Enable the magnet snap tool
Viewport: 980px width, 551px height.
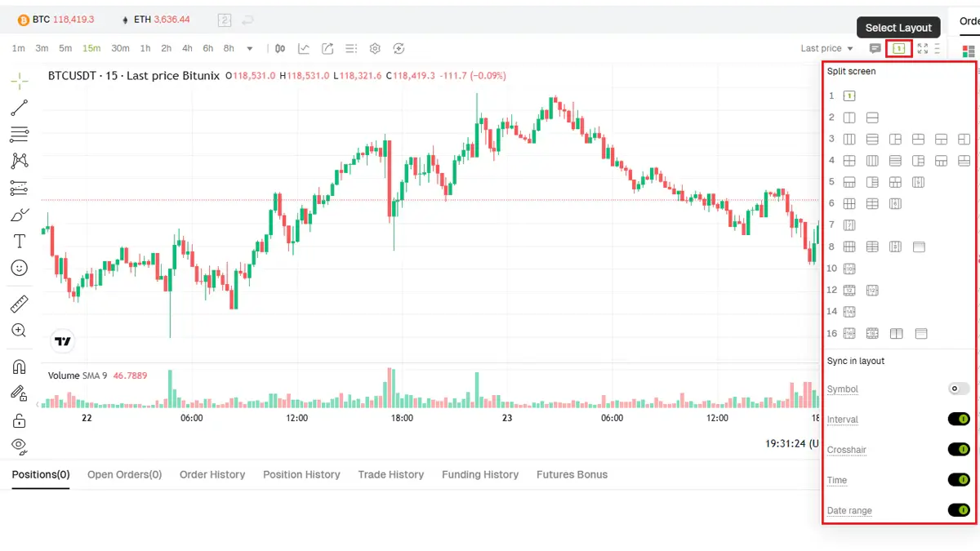coord(19,367)
